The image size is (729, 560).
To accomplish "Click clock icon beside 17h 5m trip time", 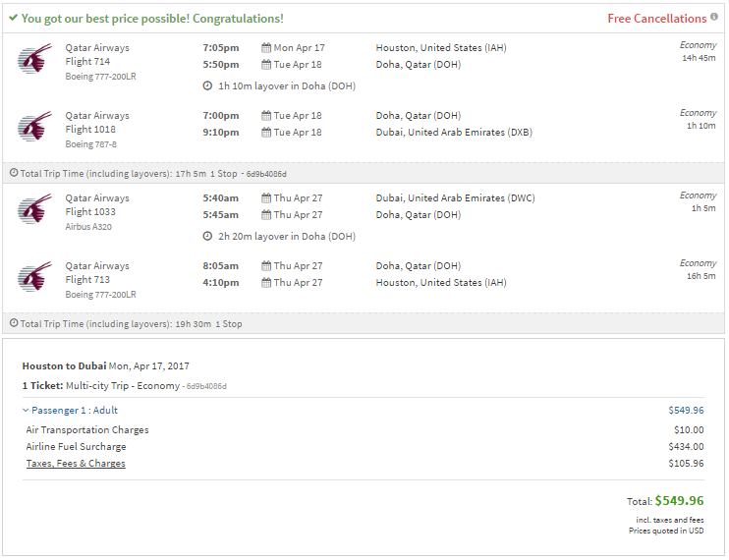I will [x=14, y=173].
